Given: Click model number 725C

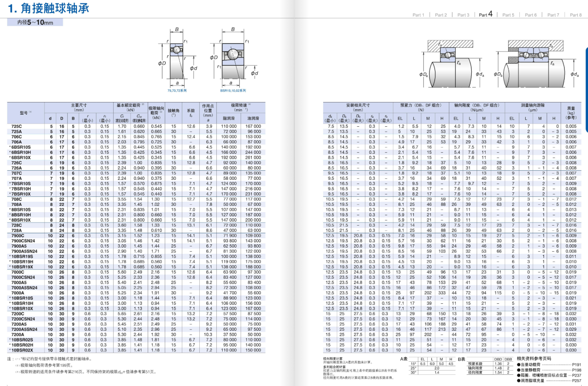Looking at the screenshot, I should click(17, 126).
